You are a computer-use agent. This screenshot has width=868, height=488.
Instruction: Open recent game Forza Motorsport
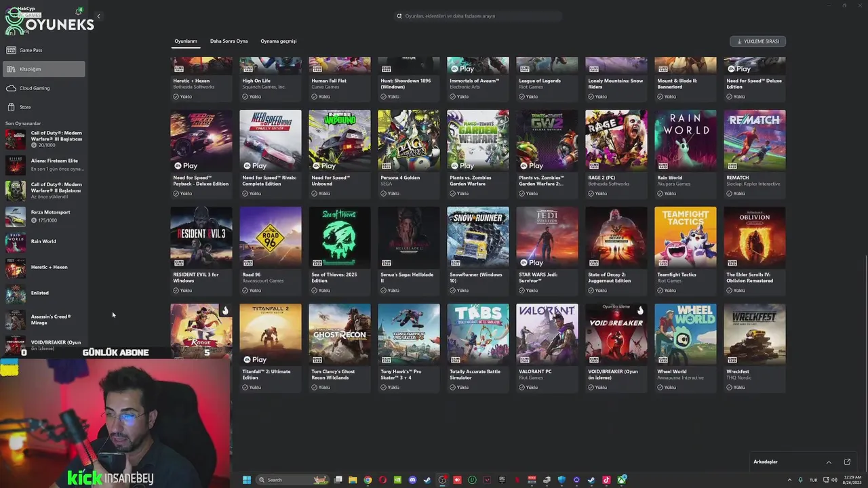pos(43,216)
